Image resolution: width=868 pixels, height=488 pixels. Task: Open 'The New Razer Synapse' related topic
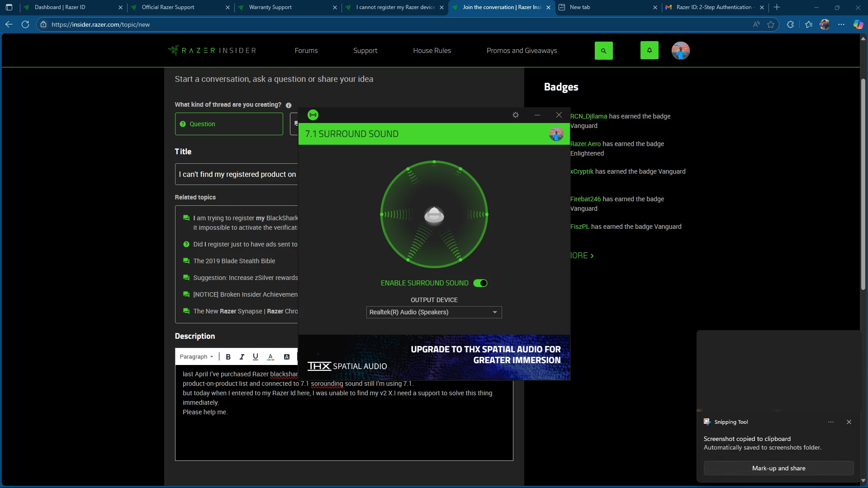point(245,311)
